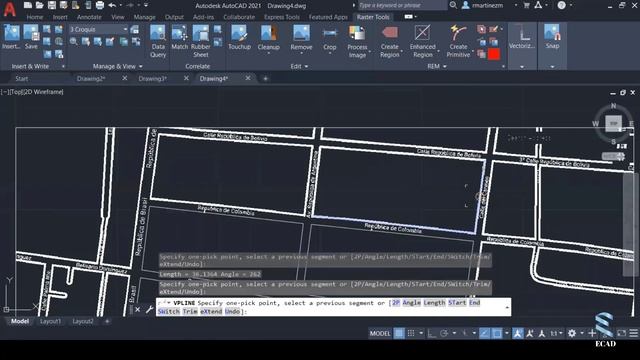This screenshot has height=360, width=640.
Task: Toggle snap mode in status bar
Action: coord(411,333)
